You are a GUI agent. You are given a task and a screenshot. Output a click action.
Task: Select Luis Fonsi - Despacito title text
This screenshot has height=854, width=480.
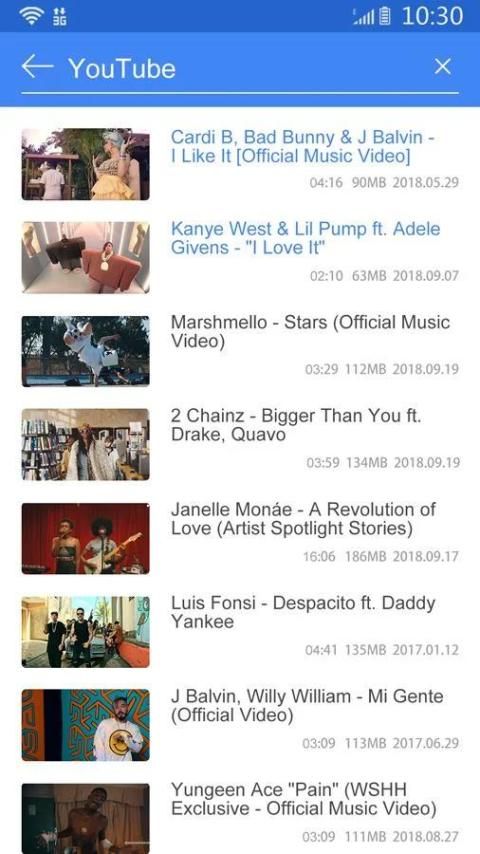pos(303,612)
